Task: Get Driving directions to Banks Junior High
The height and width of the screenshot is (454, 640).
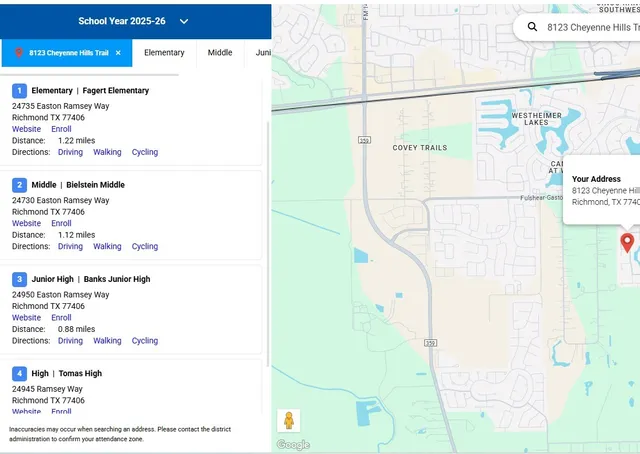Action: pos(70,341)
